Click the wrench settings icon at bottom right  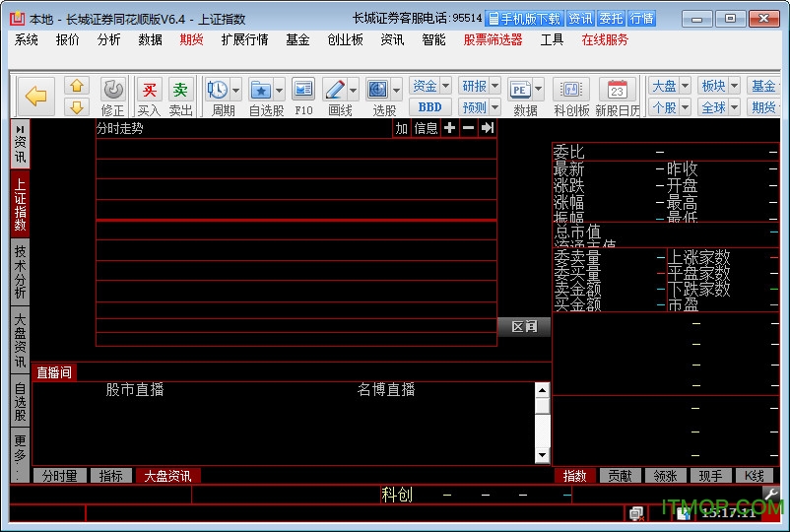771,494
